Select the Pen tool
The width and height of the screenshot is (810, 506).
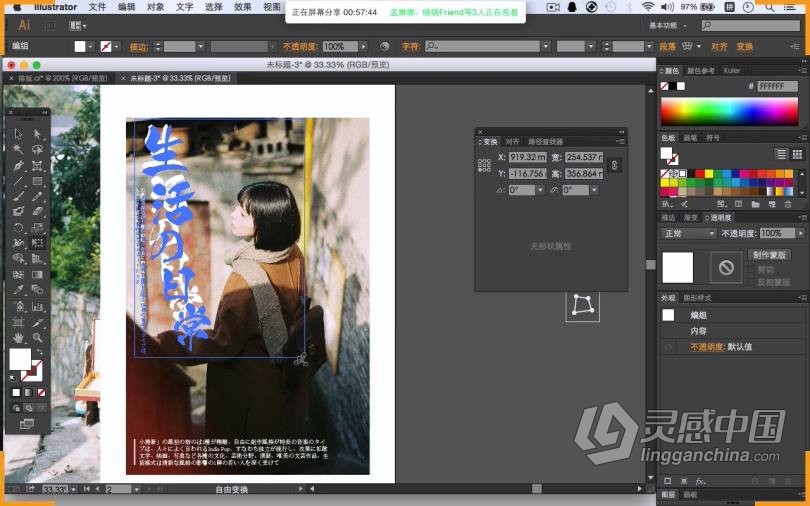point(19,166)
